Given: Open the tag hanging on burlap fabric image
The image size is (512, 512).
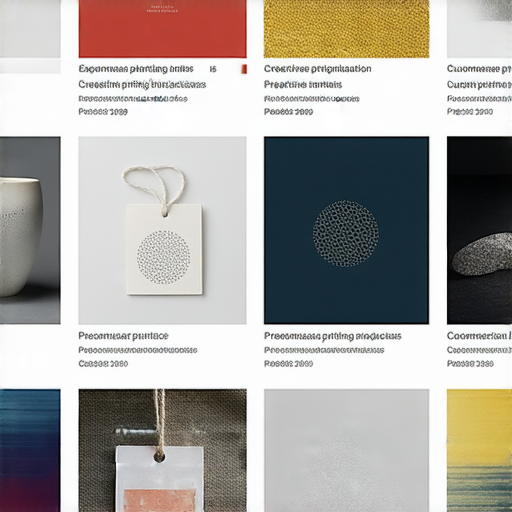Looking at the screenshot, I should click(x=163, y=450).
